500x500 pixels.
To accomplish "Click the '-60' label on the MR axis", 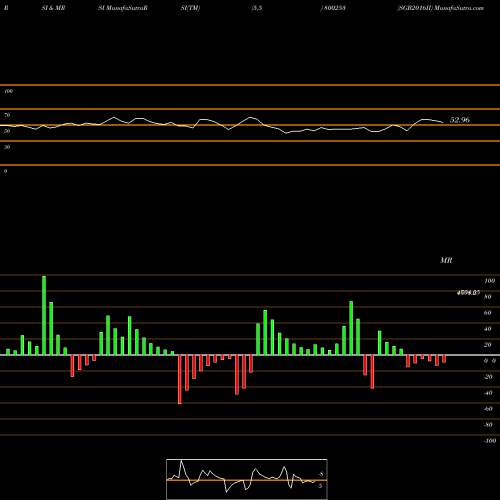I will coord(488,409).
